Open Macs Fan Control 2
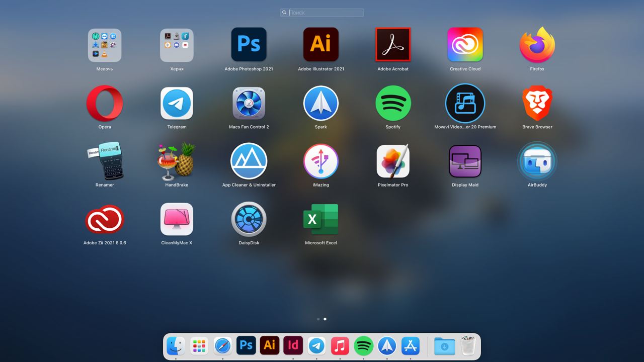The height and width of the screenshot is (362, 644). tap(249, 103)
